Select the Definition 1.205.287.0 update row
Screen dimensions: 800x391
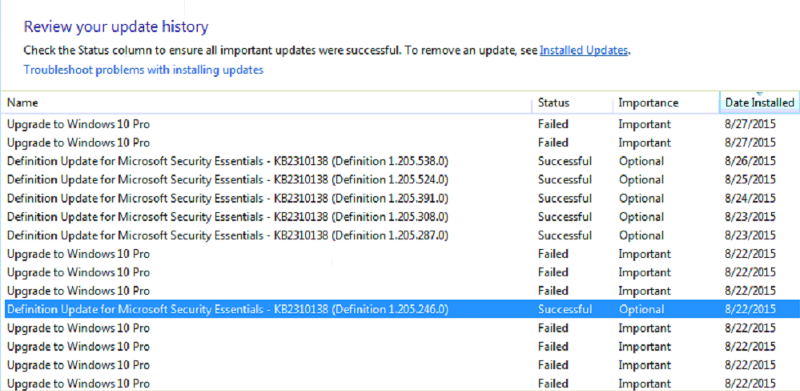point(402,235)
